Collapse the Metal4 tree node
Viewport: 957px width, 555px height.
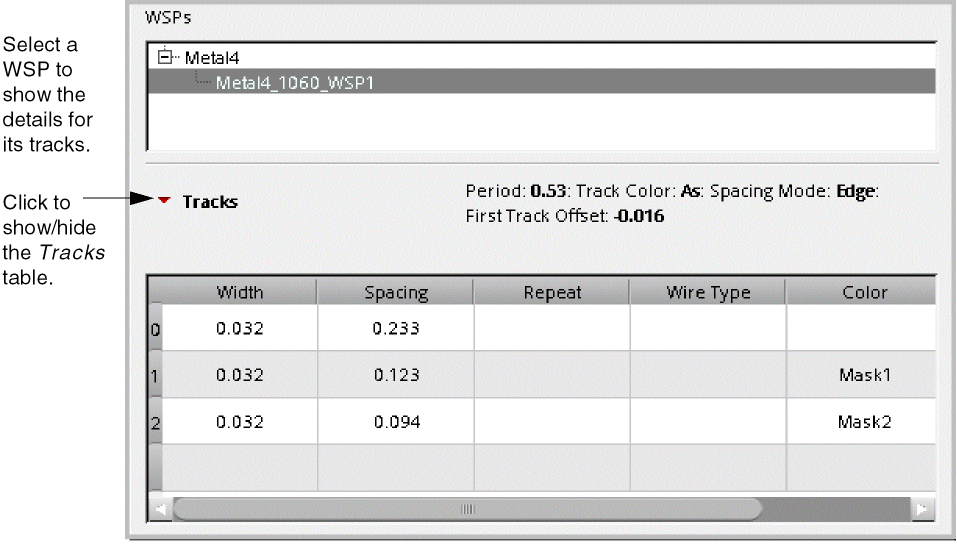pos(165,58)
